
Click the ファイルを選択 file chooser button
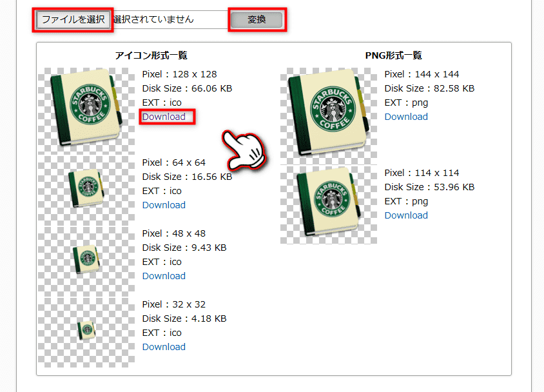click(73, 19)
